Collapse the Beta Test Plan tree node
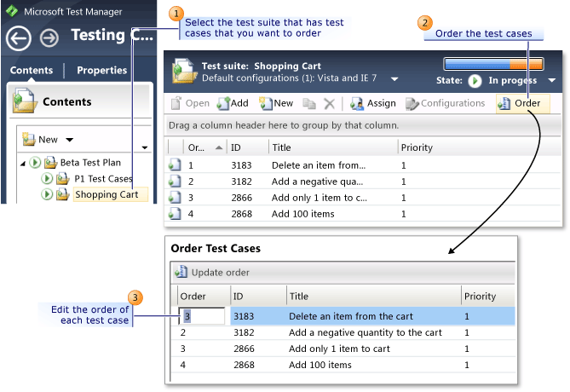The width and height of the screenshot is (570, 392). tap(22, 164)
